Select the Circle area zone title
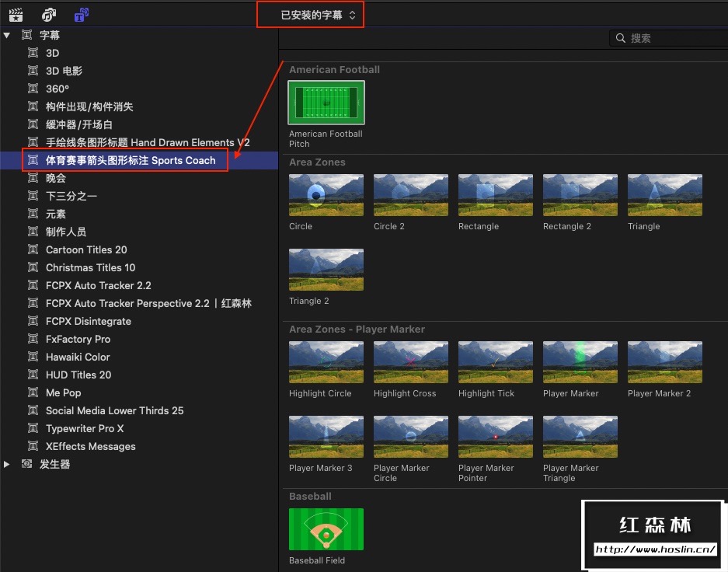The image size is (728, 572). (x=326, y=195)
